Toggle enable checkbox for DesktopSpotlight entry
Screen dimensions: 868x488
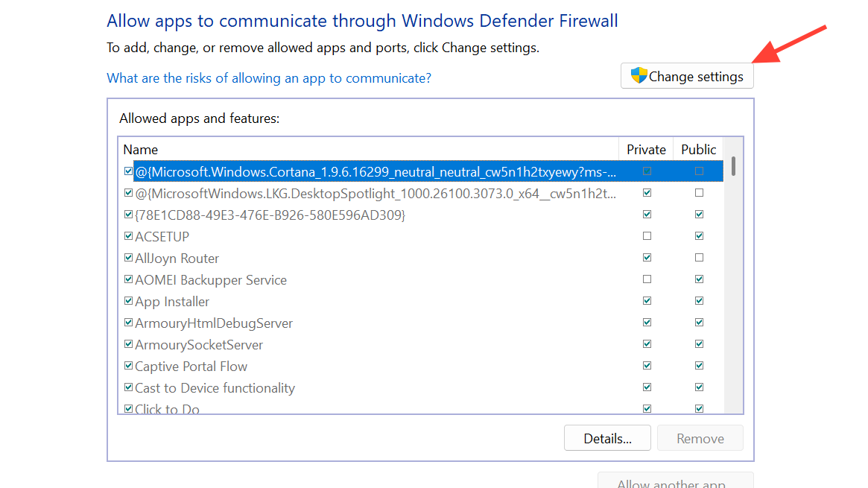coord(128,193)
